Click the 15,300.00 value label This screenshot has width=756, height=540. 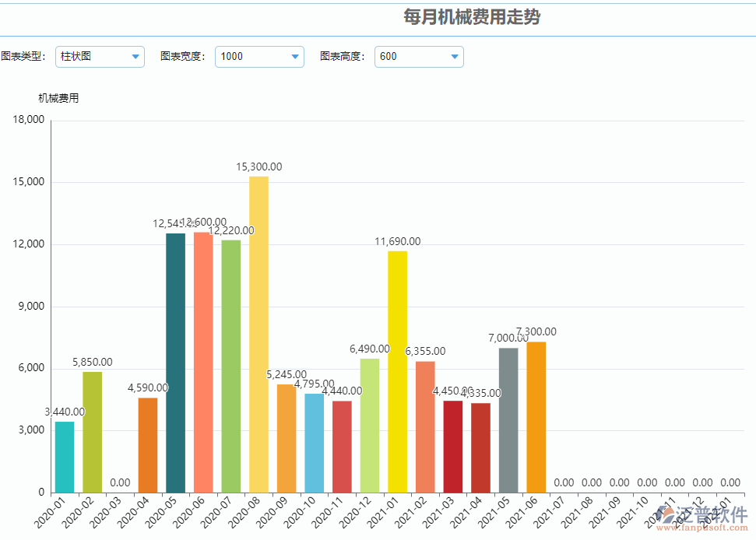point(258,167)
